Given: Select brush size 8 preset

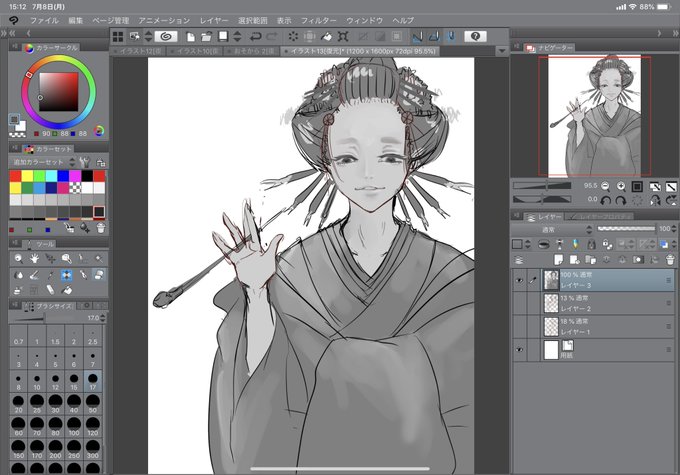Looking at the screenshot, I should (x=18, y=381).
